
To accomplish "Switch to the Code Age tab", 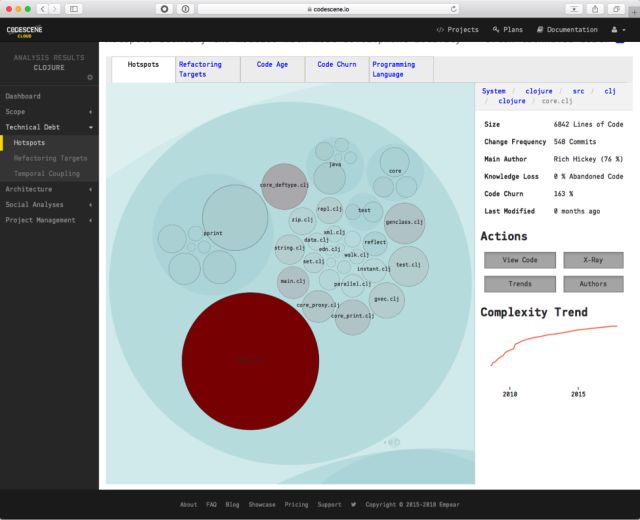I will [x=273, y=69].
